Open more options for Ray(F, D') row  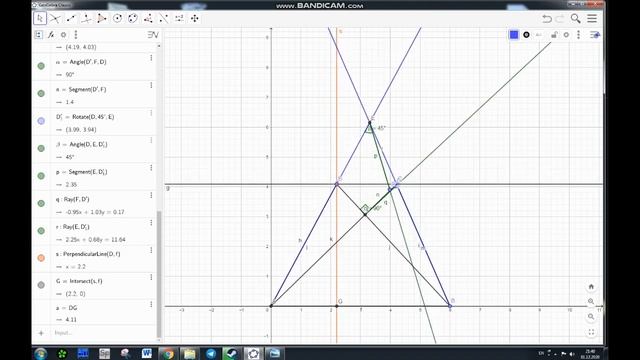(151, 195)
